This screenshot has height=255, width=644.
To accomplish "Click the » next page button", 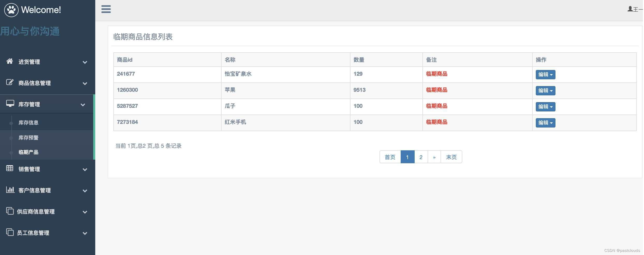I will point(434,157).
